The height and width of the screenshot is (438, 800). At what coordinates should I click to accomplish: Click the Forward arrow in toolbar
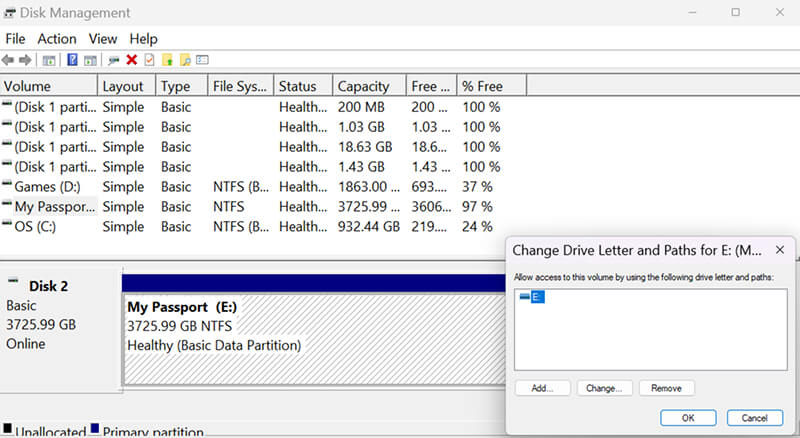pyautogui.click(x=25, y=60)
